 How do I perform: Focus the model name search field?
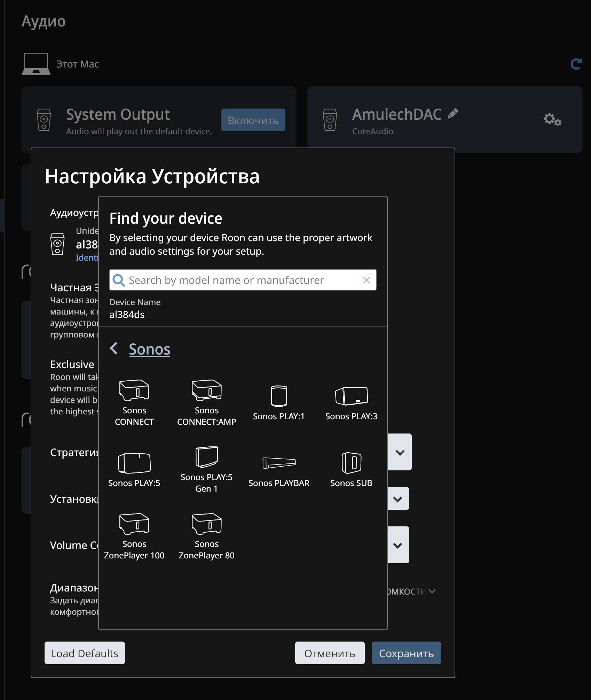click(243, 280)
